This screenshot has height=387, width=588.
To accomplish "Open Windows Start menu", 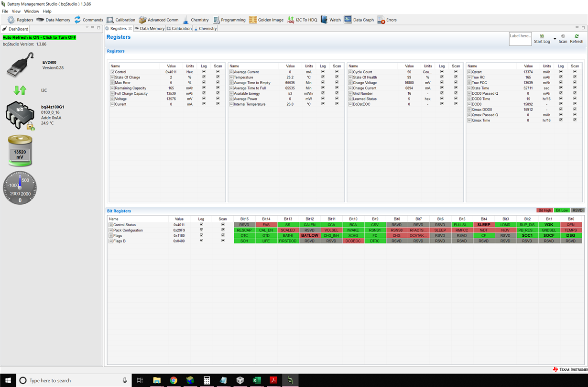I will 8,380.
